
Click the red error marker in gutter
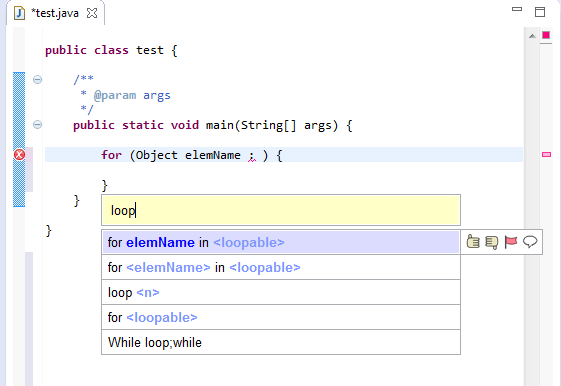click(19, 155)
